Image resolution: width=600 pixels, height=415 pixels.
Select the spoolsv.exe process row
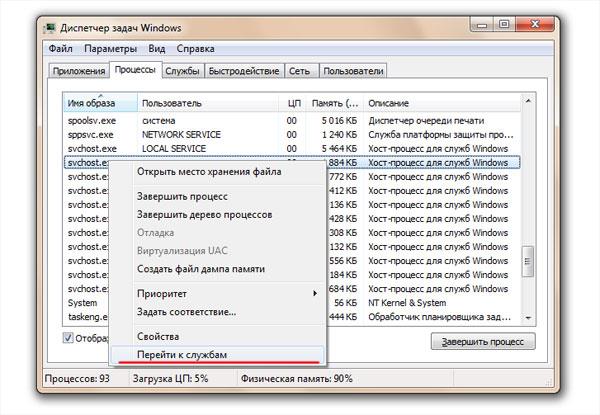click(292, 120)
